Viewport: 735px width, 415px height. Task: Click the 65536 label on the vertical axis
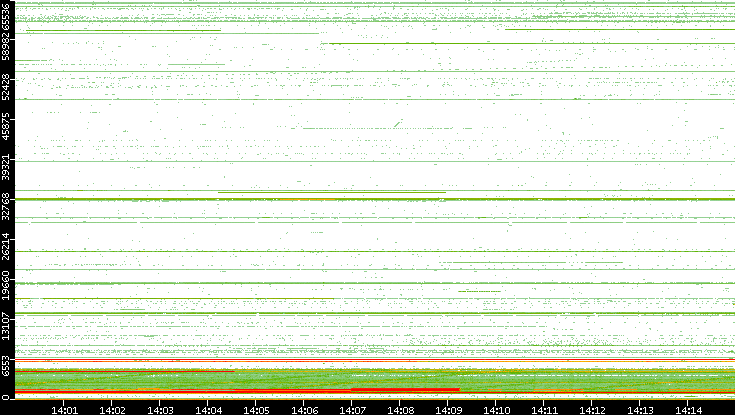click(x=7, y=18)
